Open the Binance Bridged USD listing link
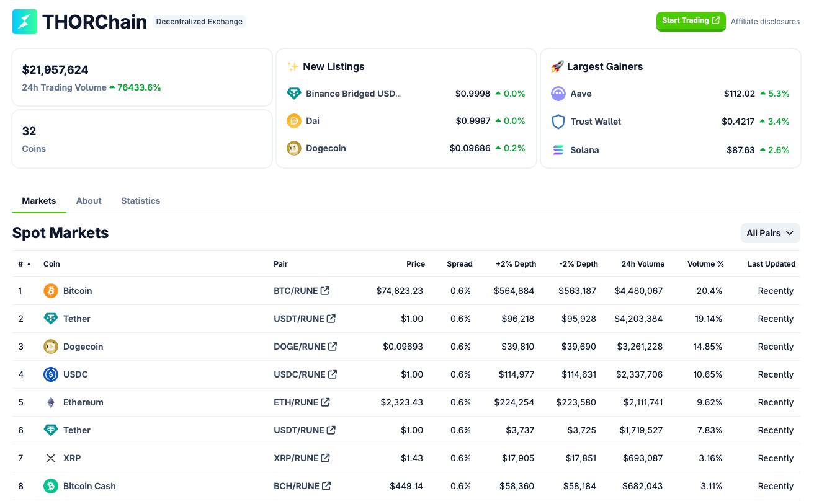The image size is (814, 504). (354, 94)
